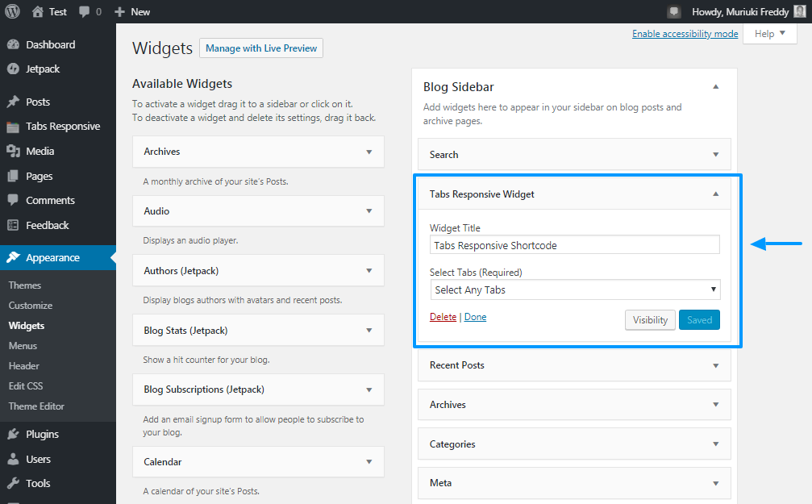Click inside the Widget Title field
This screenshot has height=504, width=812.
[574, 244]
